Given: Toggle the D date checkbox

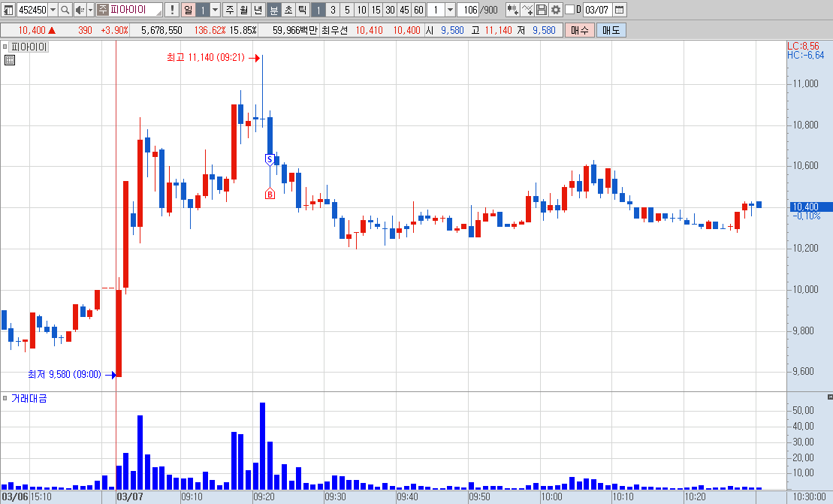Looking at the screenshot, I should point(569,10).
